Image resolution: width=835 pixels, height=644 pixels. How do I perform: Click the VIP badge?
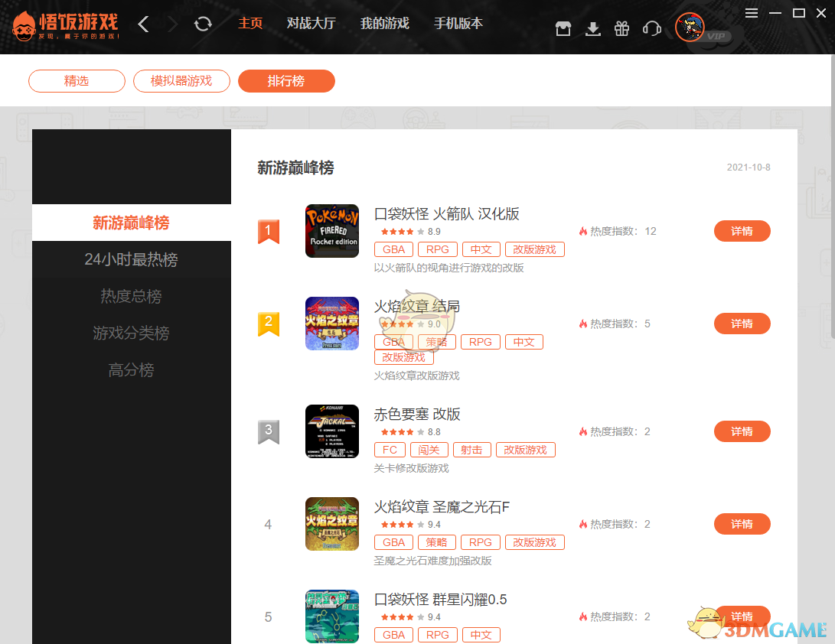tap(717, 36)
